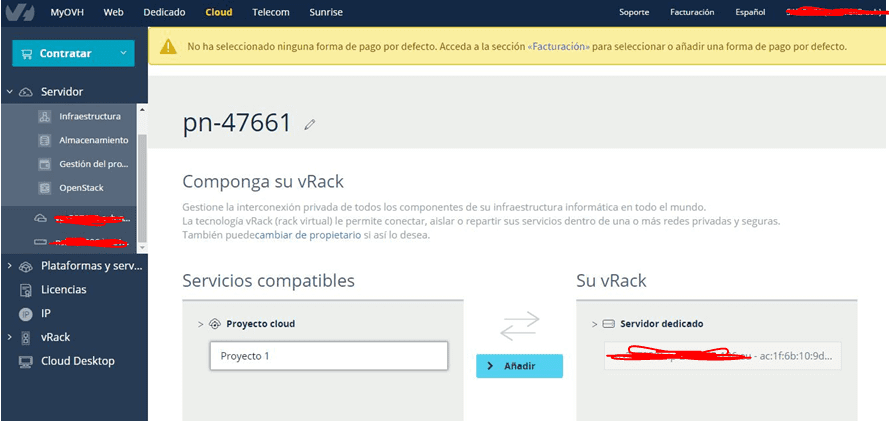
Task: Click the vRack sidebar icon
Action: coord(26,338)
